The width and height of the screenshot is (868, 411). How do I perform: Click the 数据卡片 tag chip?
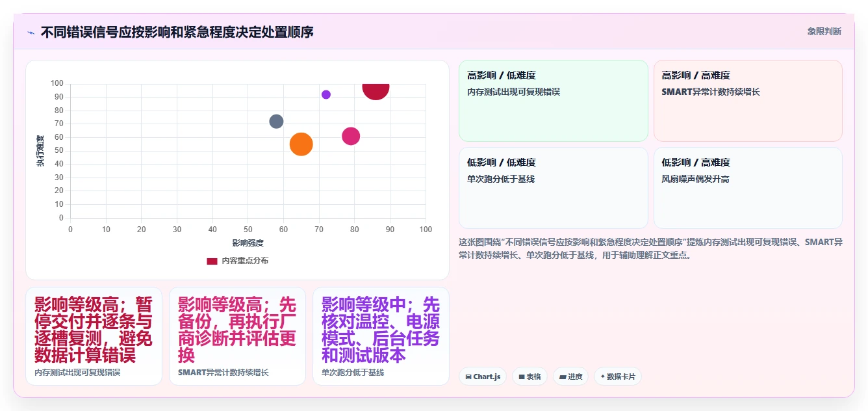617,377
